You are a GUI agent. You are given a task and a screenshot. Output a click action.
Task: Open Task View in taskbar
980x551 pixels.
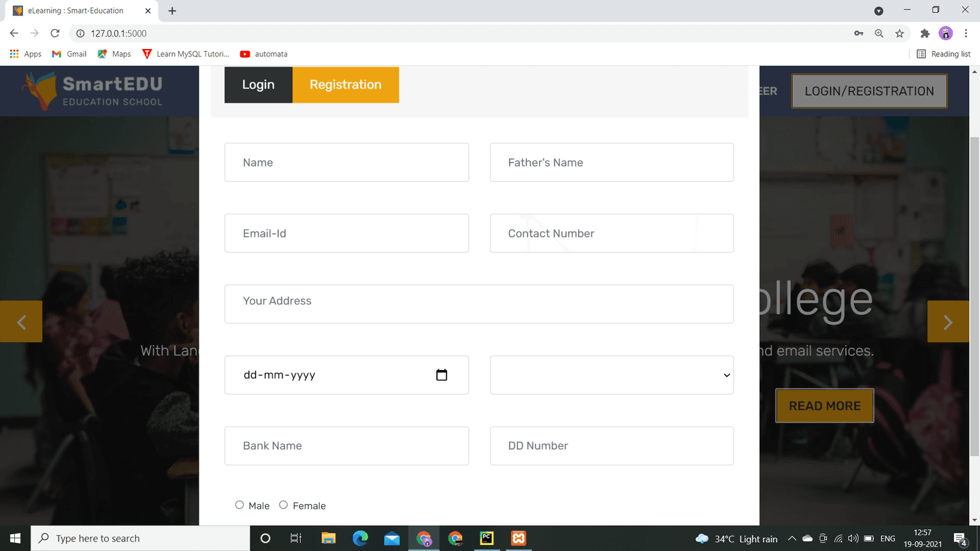296,538
